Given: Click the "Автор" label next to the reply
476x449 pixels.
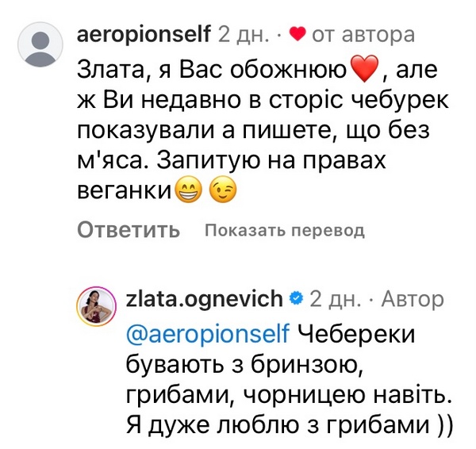Looking at the screenshot, I should [411, 298].
